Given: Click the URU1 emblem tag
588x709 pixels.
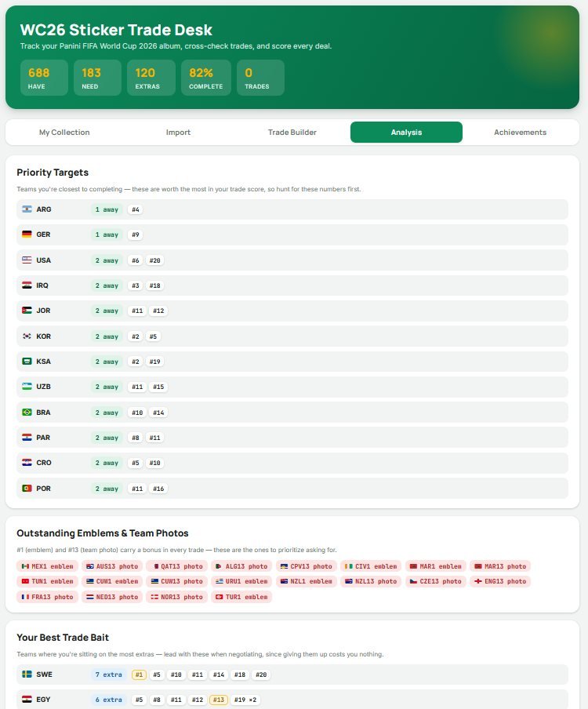Looking at the screenshot, I should pyautogui.click(x=241, y=581).
